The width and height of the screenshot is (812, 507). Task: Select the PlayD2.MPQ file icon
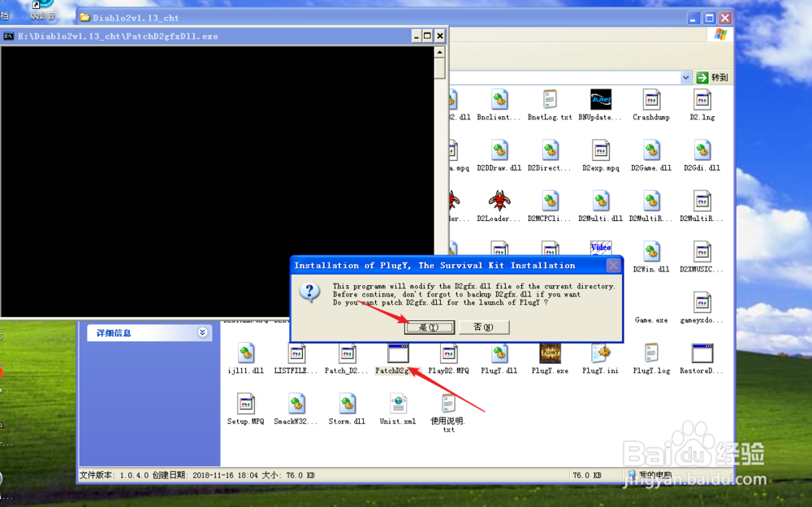pyautogui.click(x=448, y=353)
